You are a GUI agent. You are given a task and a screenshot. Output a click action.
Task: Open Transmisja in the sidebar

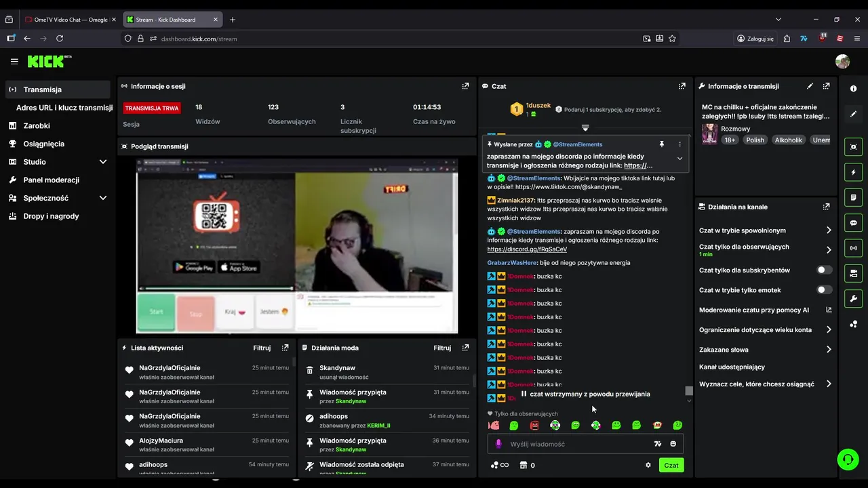[x=58, y=89]
